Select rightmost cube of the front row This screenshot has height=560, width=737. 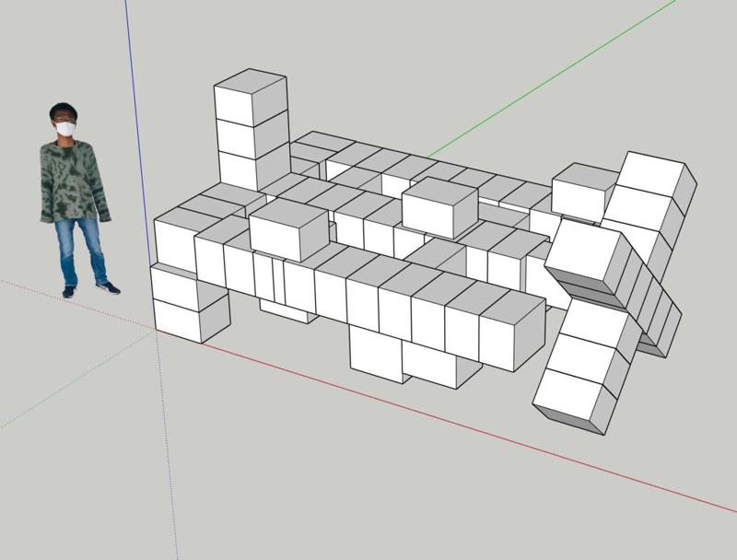pos(512,331)
